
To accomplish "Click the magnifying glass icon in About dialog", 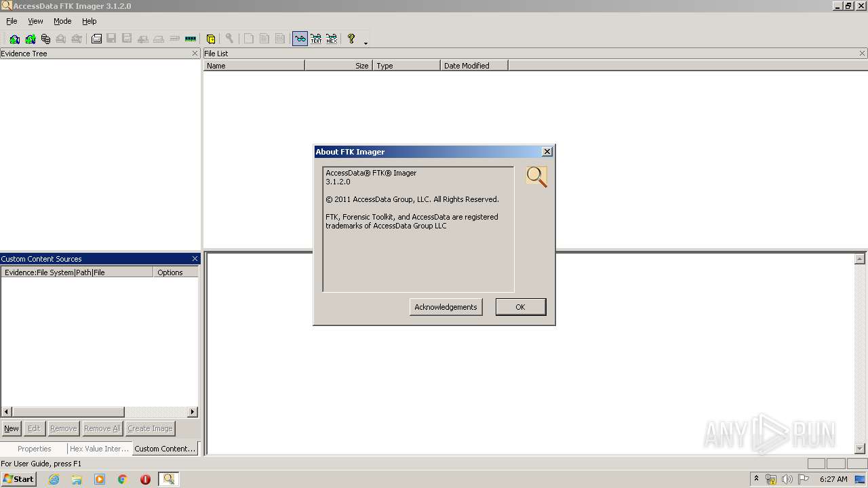I will point(536,177).
